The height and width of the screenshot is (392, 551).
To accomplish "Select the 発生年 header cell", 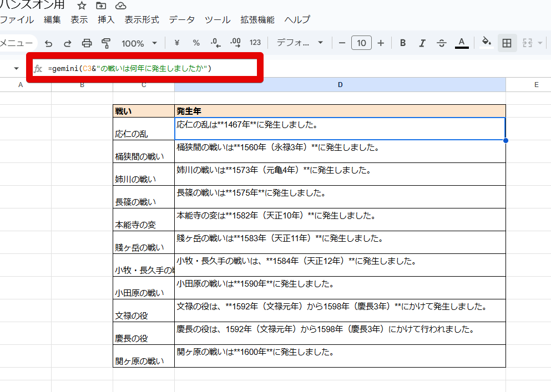I will [x=340, y=111].
